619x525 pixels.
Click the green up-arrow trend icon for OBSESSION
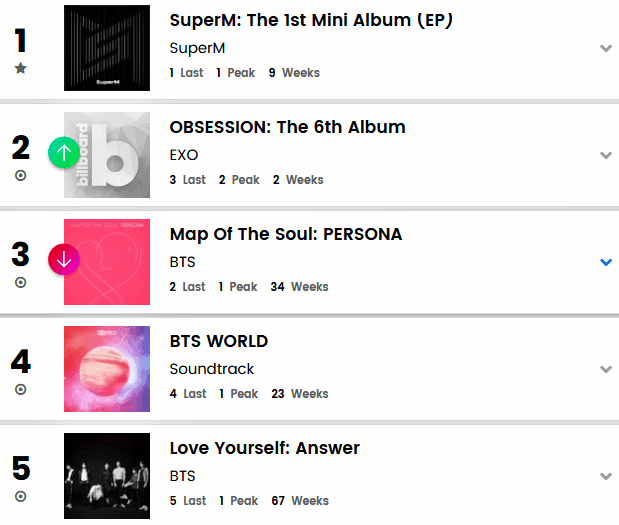(64, 153)
